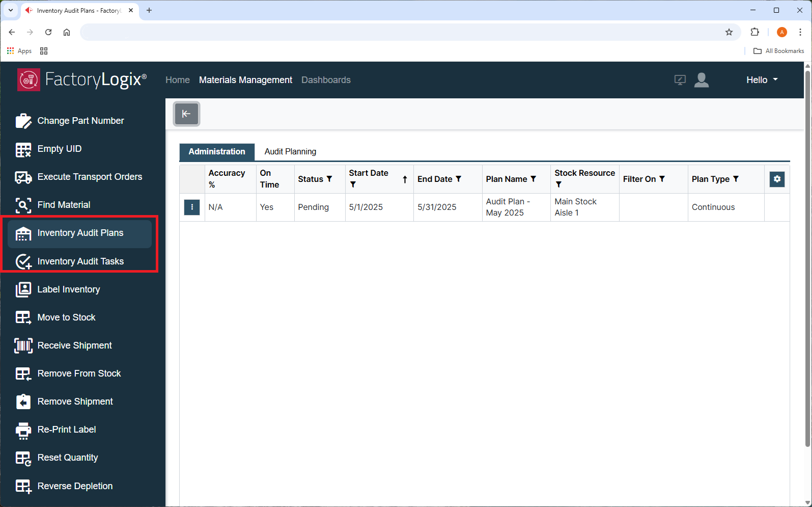812x507 pixels.
Task: Click the Pending status cell
Action: click(x=320, y=207)
